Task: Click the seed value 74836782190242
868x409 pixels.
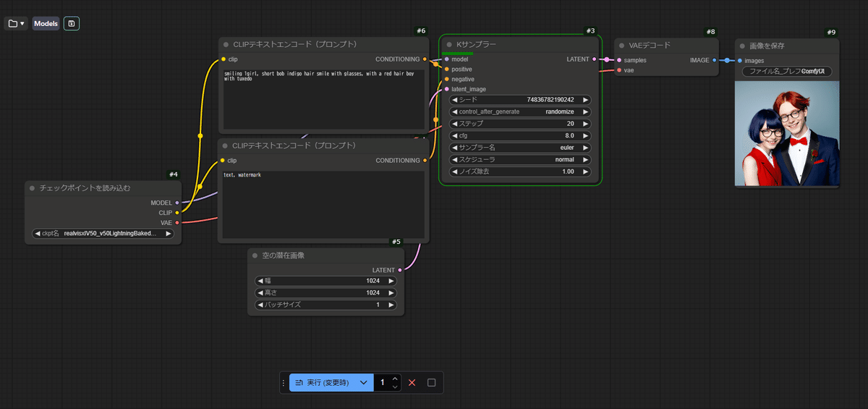Action: point(551,100)
